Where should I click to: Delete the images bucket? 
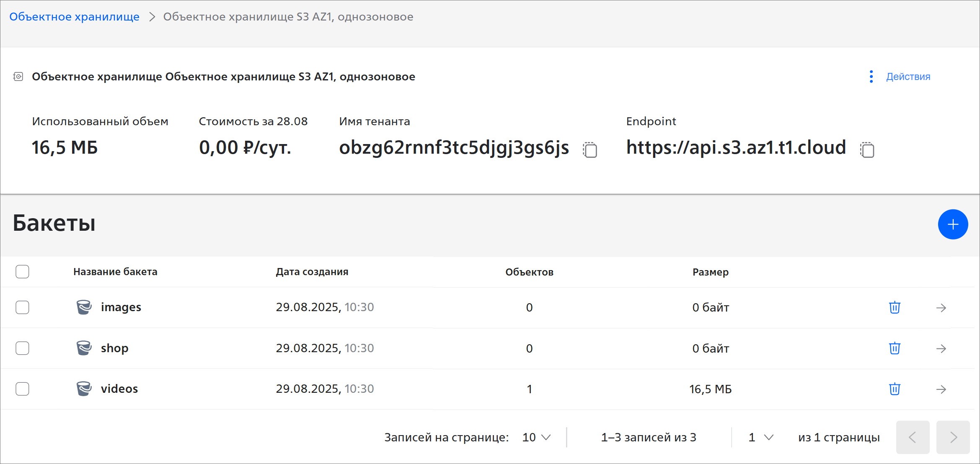coord(895,307)
